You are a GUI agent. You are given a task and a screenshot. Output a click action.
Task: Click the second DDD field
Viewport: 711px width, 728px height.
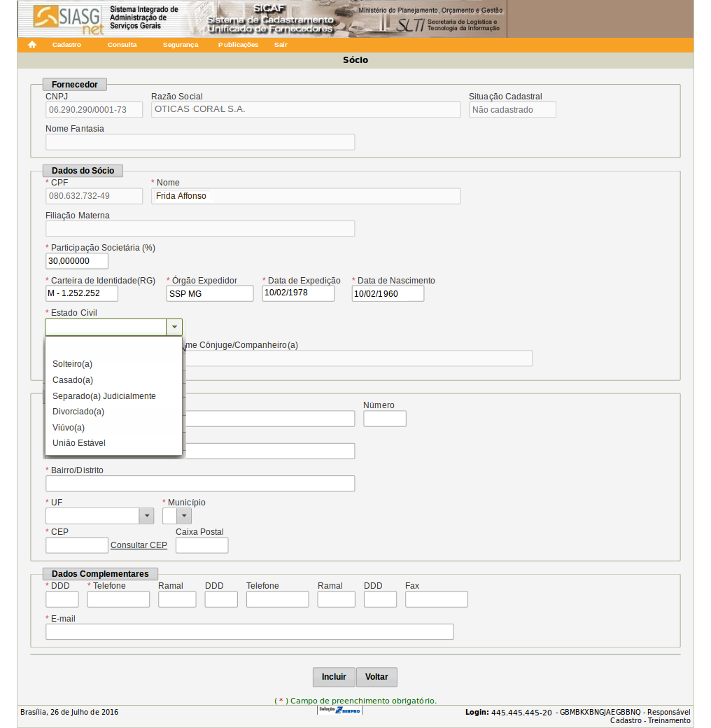point(221,599)
